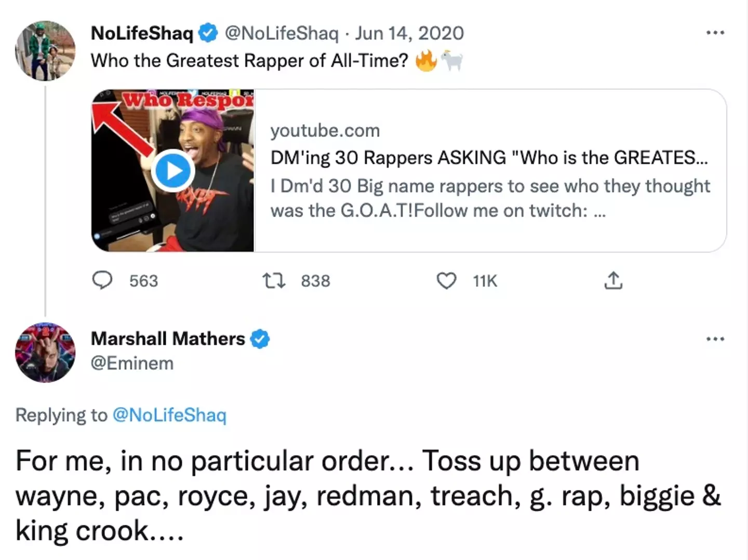Click the 838 retweets count
This screenshot has height=560, width=748.
(x=315, y=281)
